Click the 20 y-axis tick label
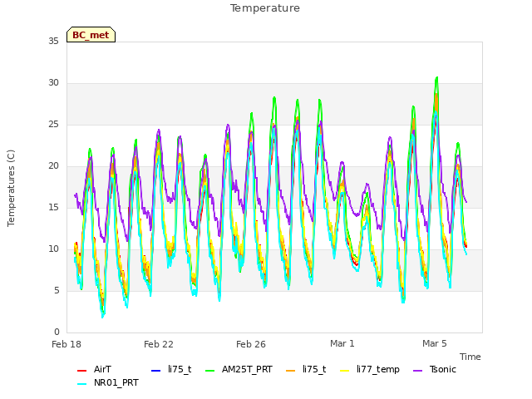Image resolution: width=532 pixels, height=399 pixels. click(53, 166)
